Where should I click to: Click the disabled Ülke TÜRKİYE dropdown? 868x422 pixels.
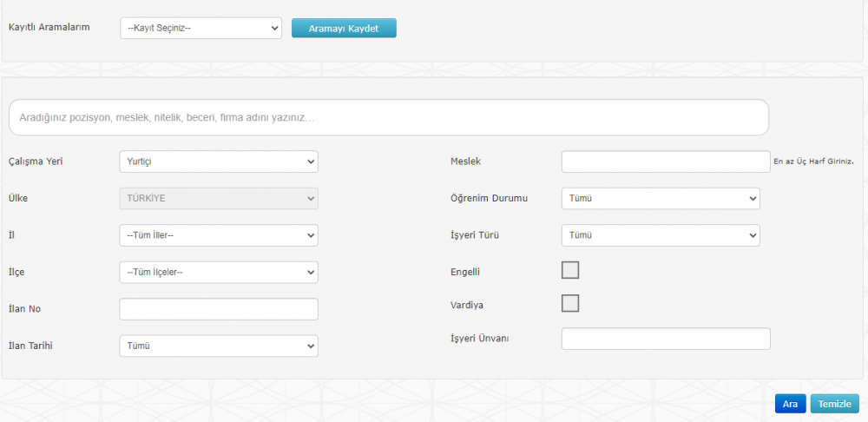pos(218,198)
